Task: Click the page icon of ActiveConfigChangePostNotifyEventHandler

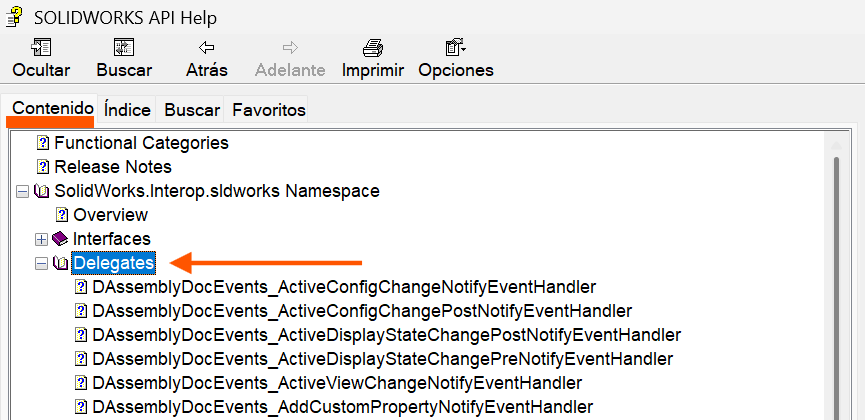Action: click(81, 311)
